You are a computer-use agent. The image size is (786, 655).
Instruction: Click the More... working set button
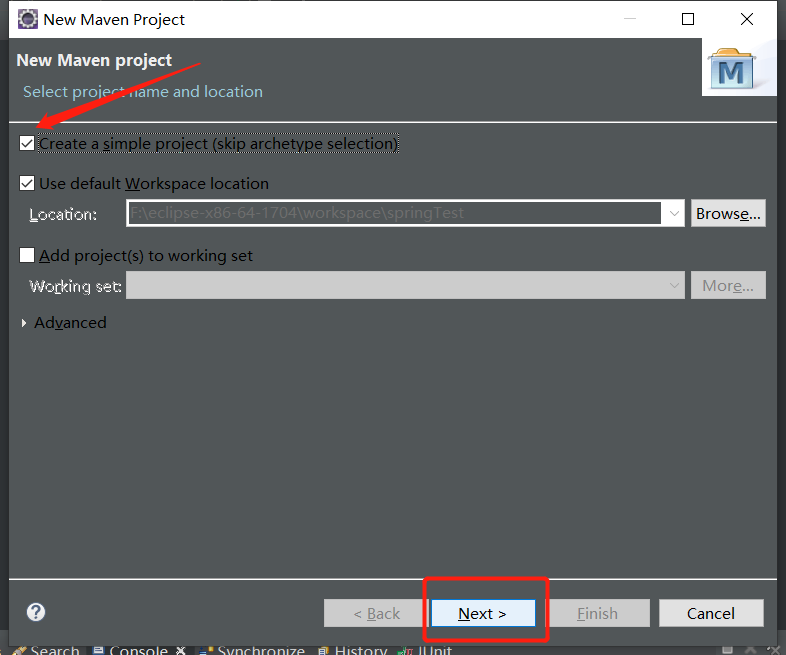(728, 285)
